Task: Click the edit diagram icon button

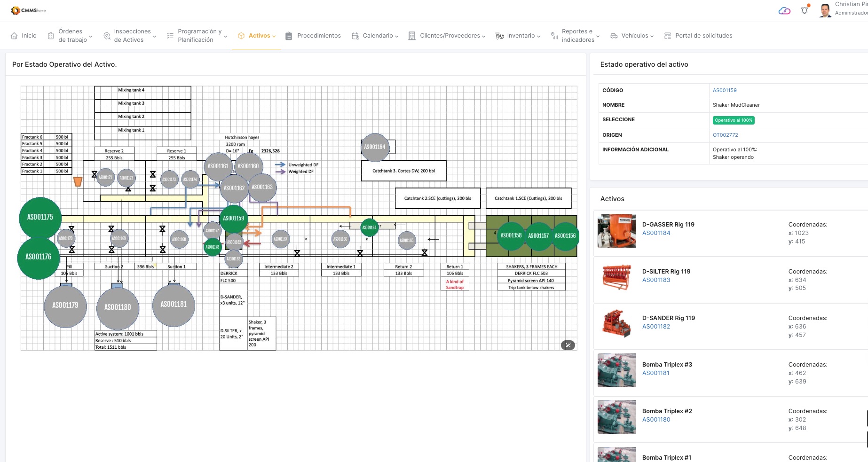Action: coord(568,345)
